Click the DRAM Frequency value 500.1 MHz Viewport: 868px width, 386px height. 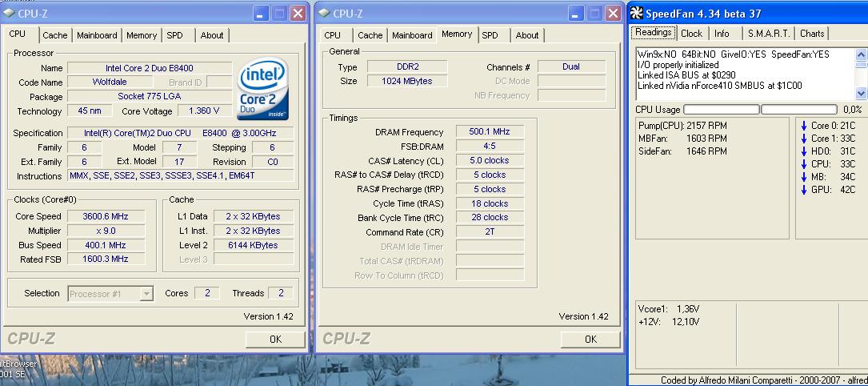[x=490, y=132]
